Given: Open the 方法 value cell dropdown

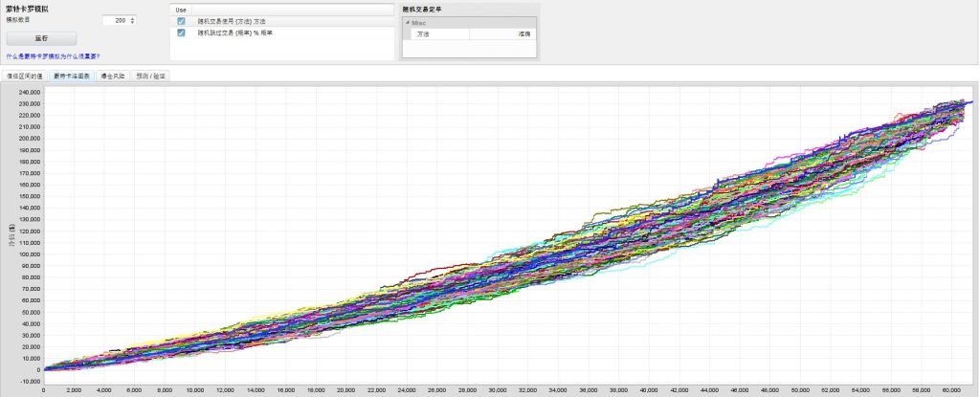Looking at the screenshot, I should point(501,33).
